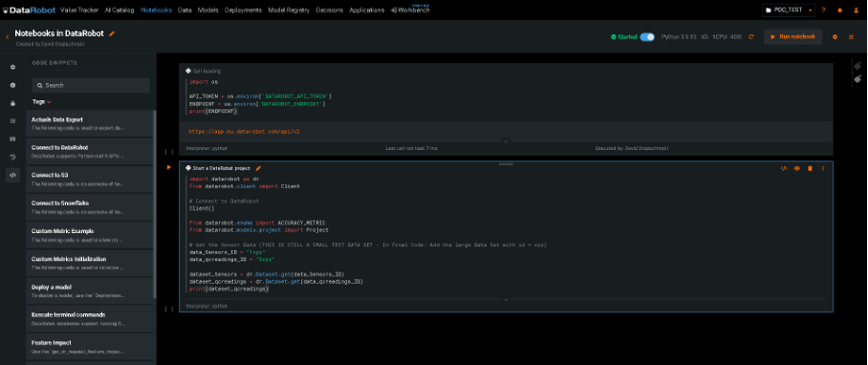868x365 pixels.
Task: Select the Deploy a model snippet
Action: tap(89, 290)
